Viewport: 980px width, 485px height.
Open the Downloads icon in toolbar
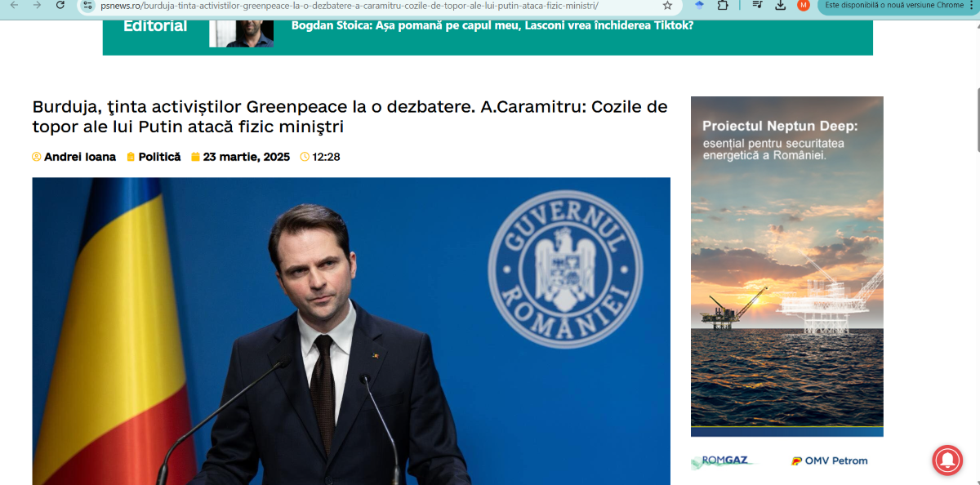coord(780,5)
